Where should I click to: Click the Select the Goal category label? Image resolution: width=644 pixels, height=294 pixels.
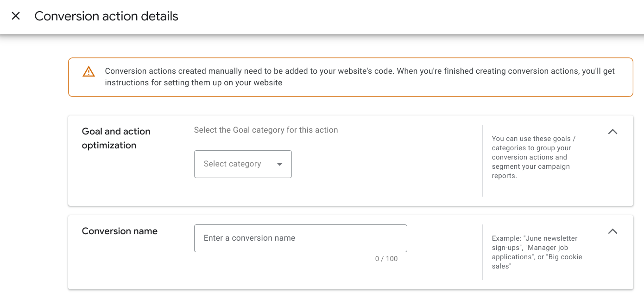pos(266,130)
